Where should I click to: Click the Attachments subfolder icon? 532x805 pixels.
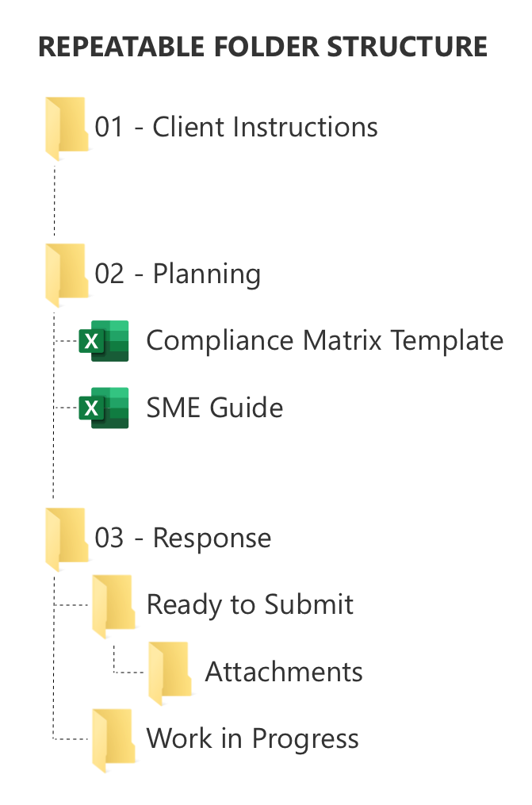click(170, 673)
